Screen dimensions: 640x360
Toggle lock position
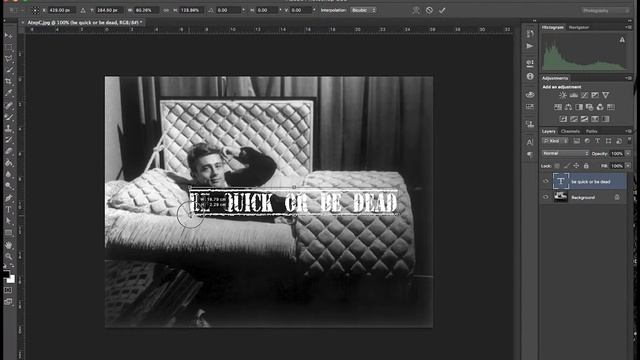click(x=576, y=166)
